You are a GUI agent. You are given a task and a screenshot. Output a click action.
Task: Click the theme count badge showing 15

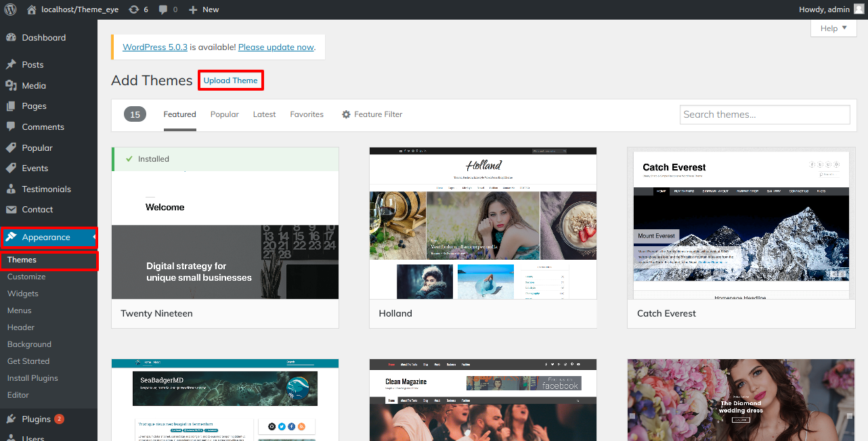pos(135,115)
